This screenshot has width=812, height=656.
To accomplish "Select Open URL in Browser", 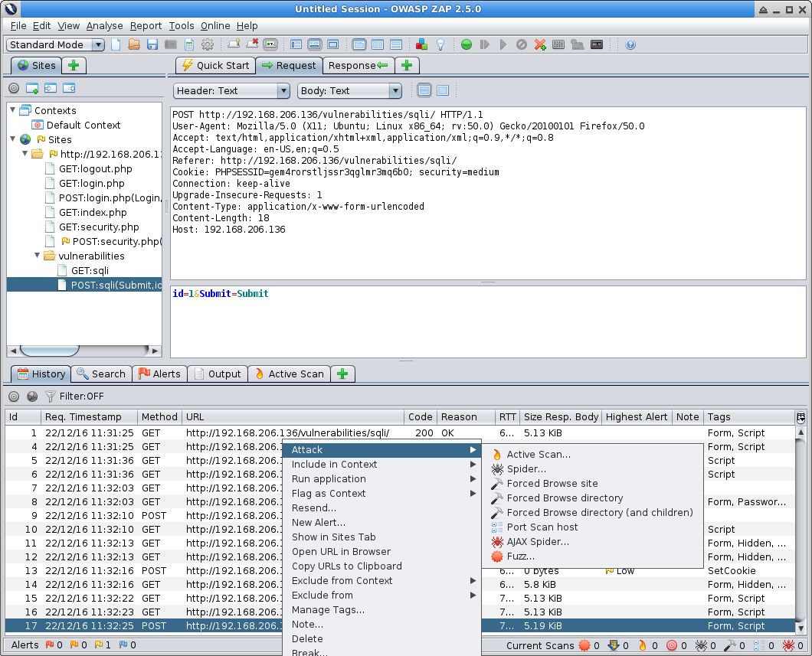I will (x=382, y=551).
